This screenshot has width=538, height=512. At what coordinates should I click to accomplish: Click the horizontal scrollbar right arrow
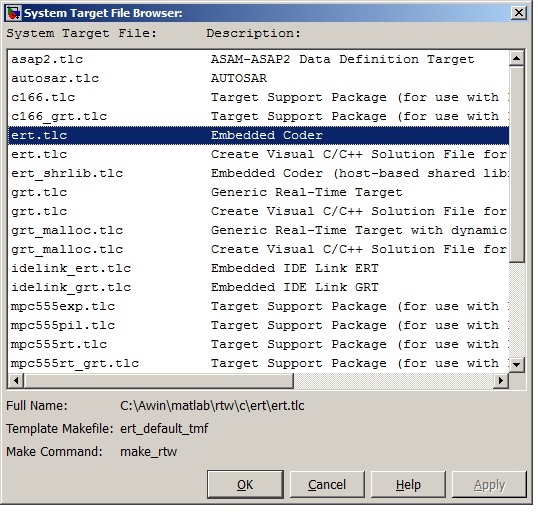[x=501, y=380]
